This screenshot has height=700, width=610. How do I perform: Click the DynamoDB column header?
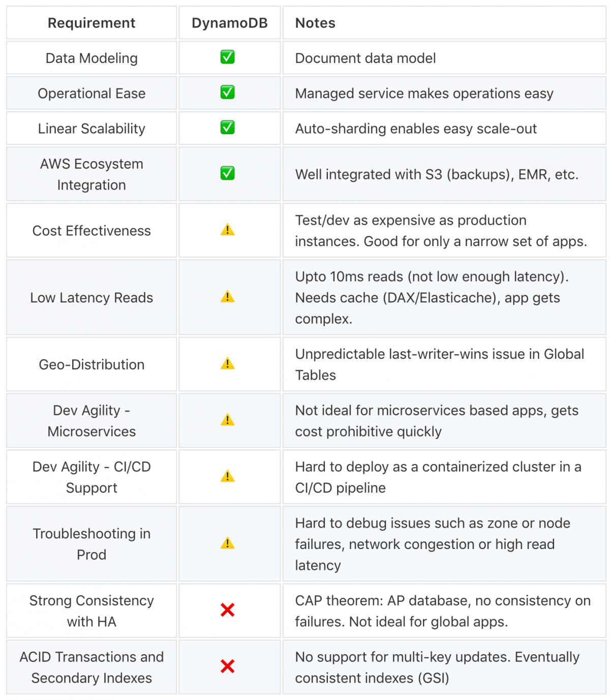tap(229, 23)
